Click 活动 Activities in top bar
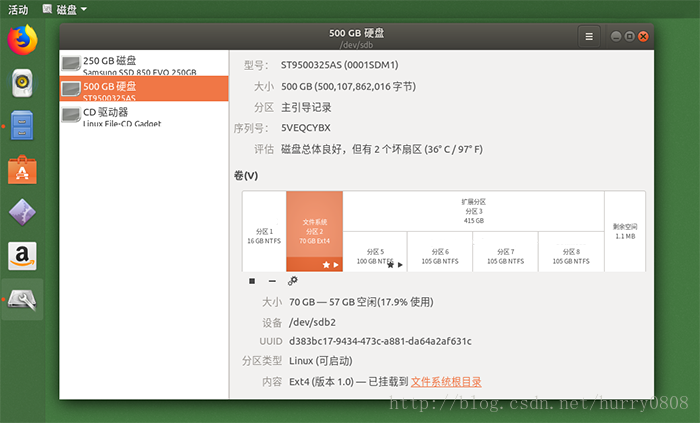 (18, 9)
